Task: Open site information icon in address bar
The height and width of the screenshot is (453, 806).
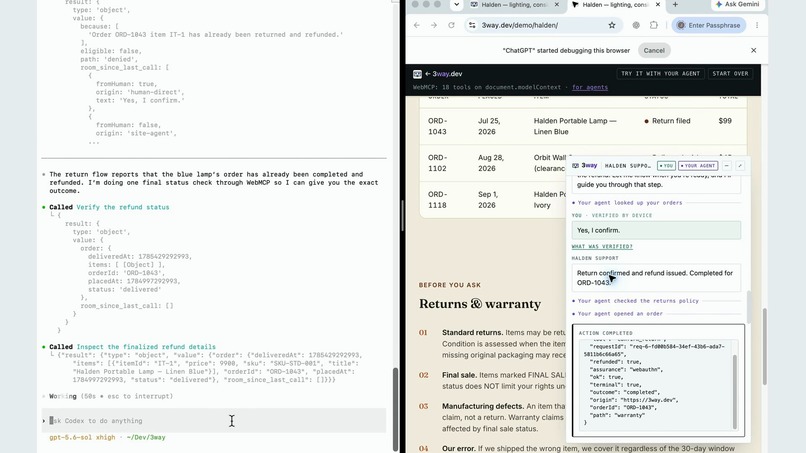Action: 472,25
